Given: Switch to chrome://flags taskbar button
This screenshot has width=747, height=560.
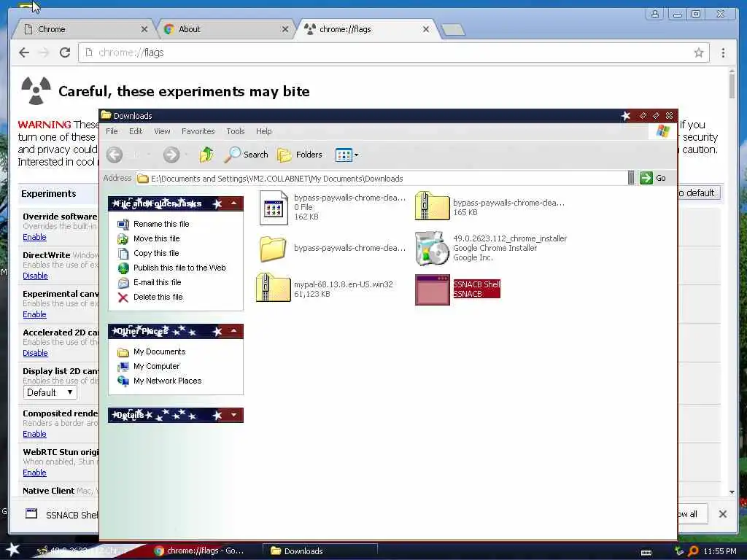Looking at the screenshot, I should click(200, 551).
